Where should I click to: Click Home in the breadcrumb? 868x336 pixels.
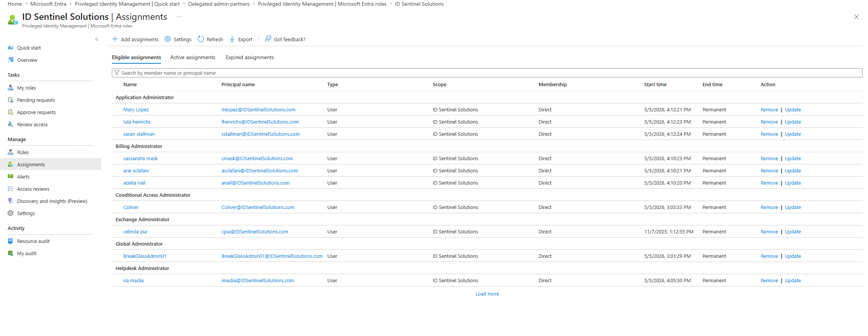click(x=15, y=4)
